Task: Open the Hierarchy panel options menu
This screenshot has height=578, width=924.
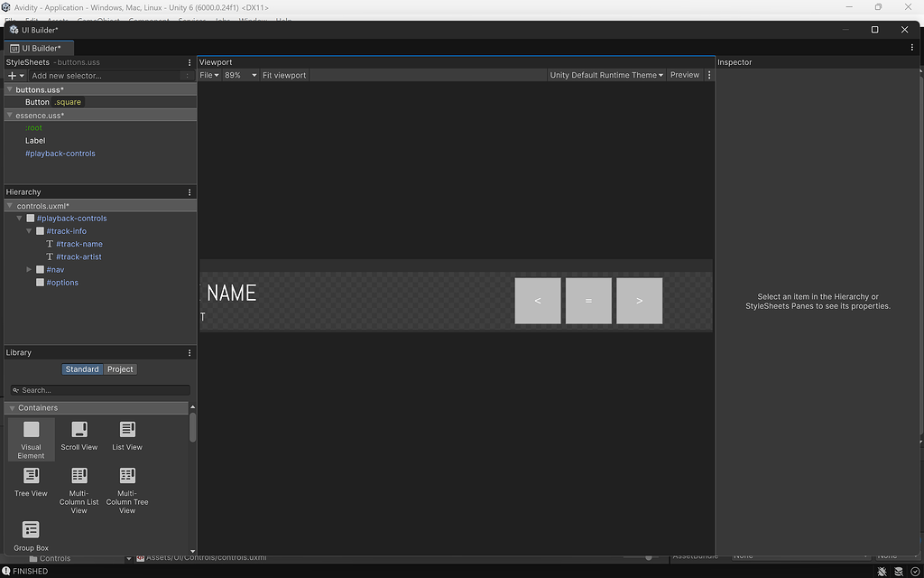Action: (189, 191)
